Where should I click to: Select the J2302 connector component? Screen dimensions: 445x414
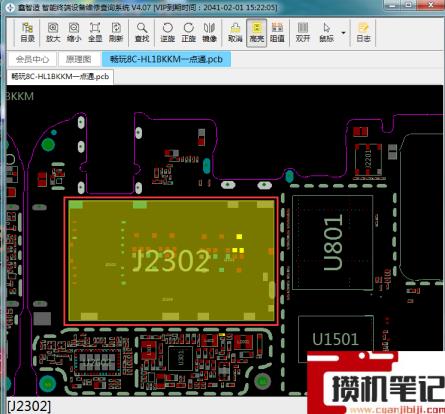pyautogui.click(x=171, y=261)
